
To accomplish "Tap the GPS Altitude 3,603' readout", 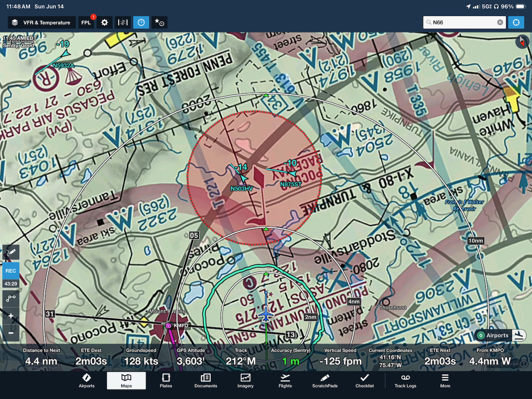I will (x=191, y=357).
